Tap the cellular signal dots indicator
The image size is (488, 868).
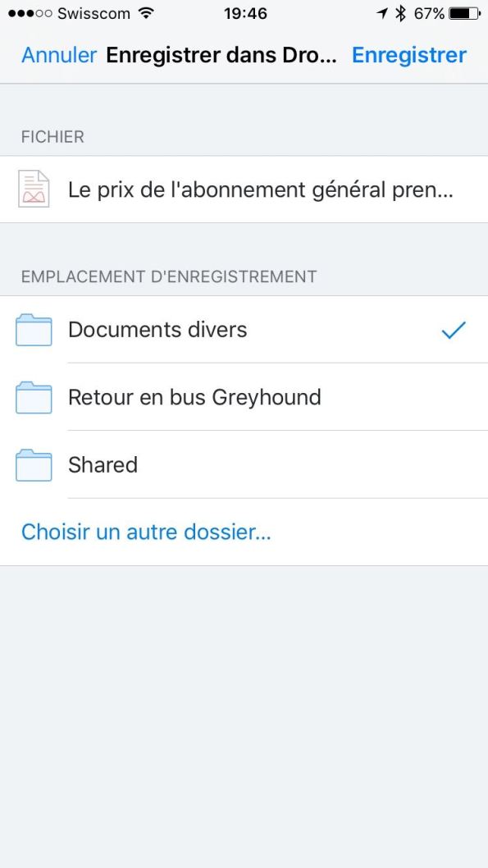(31, 12)
